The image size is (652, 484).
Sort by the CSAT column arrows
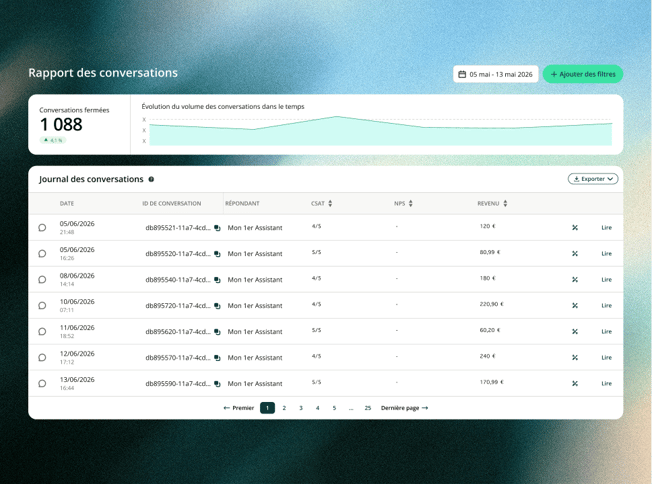coord(330,203)
